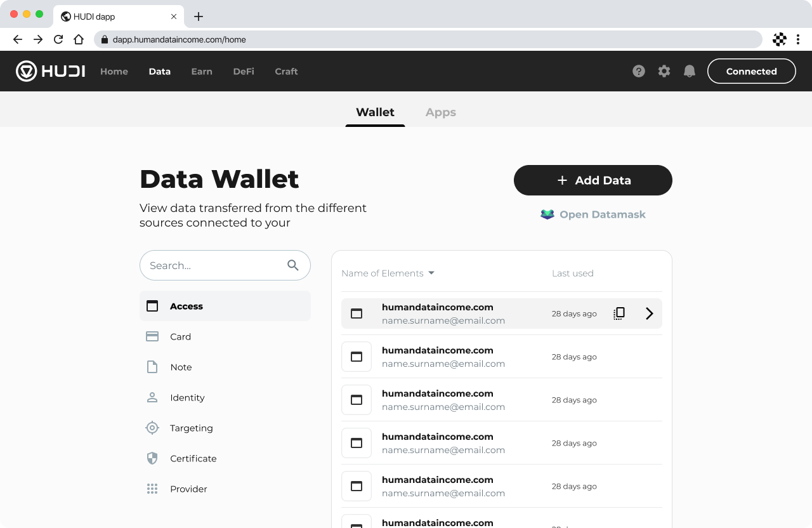Expand first entry with right chevron

(x=649, y=313)
